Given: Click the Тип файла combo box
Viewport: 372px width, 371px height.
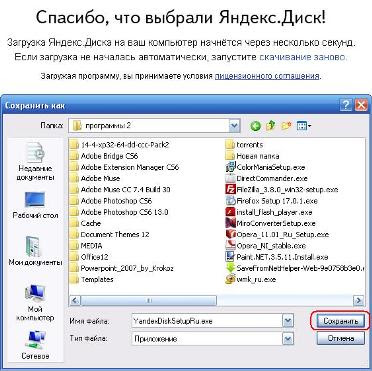Looking at the screenshot, I should (212, 339).
